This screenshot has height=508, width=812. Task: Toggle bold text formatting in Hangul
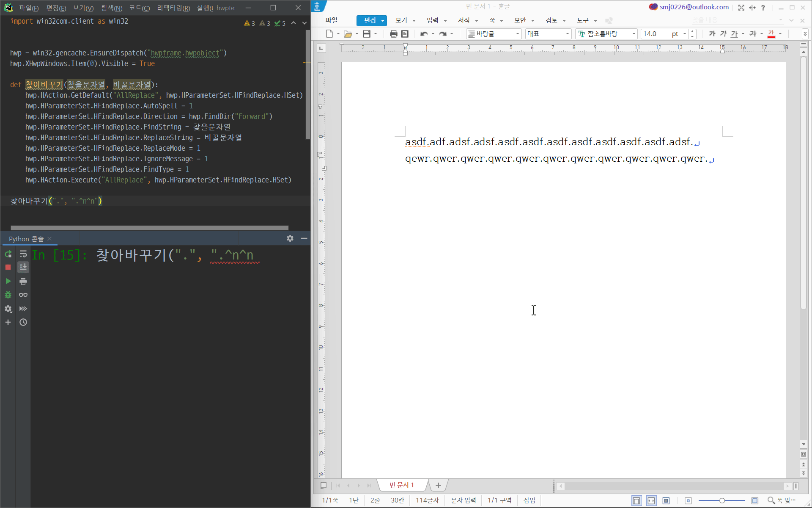[712, 34]
